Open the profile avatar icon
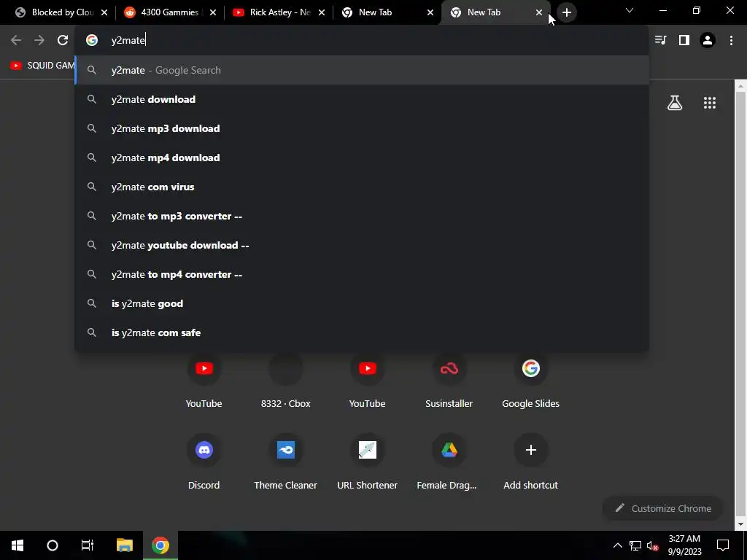747x560 pixels. click(708, 41)
